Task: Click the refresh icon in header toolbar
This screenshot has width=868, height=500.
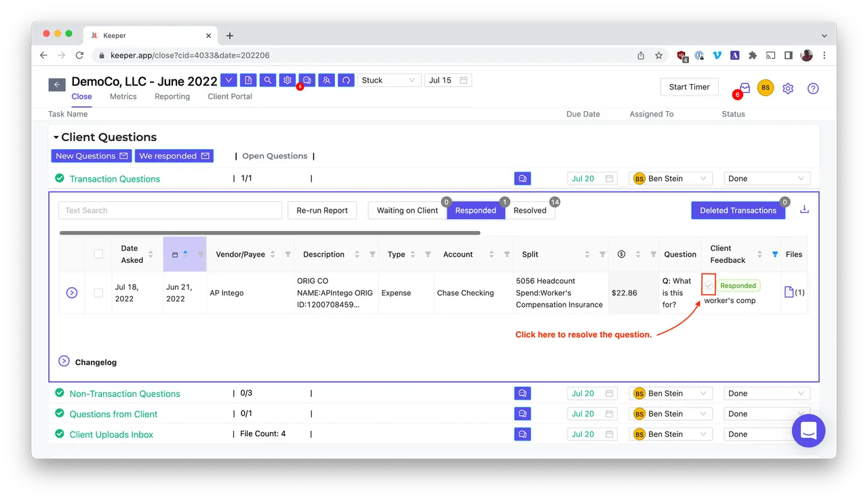Action: click(x=346, y=81)
